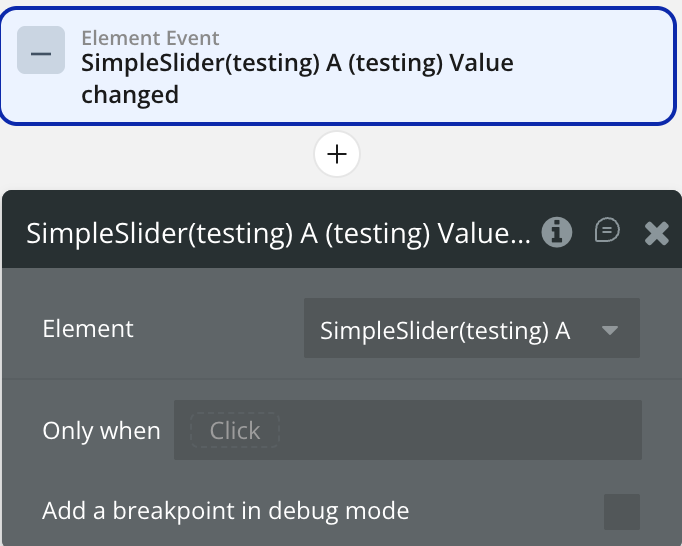Open the info icon in the panel header

[557, 232]
